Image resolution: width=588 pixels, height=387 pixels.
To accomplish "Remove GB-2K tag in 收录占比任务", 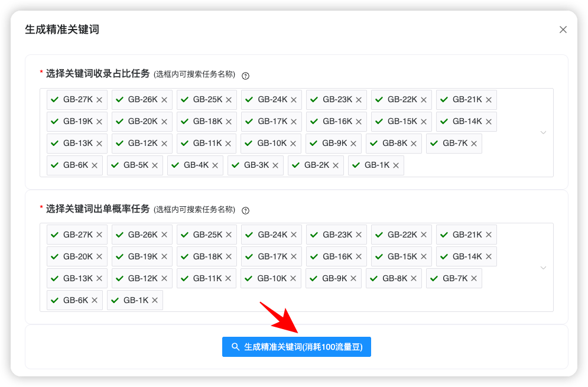I will [x=336, y=165].
